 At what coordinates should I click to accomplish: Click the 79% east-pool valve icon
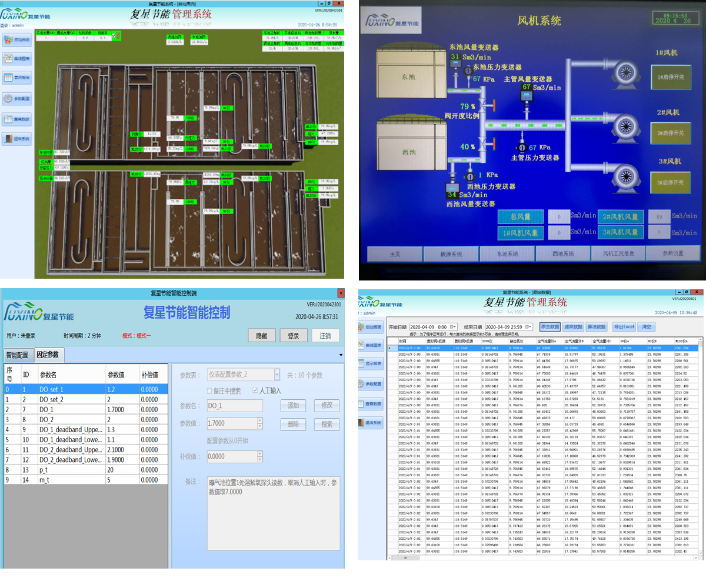coord(486,105)
